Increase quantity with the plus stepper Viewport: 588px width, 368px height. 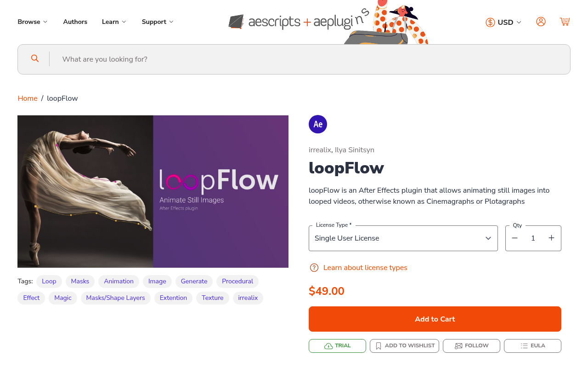(x=551, y=238)
